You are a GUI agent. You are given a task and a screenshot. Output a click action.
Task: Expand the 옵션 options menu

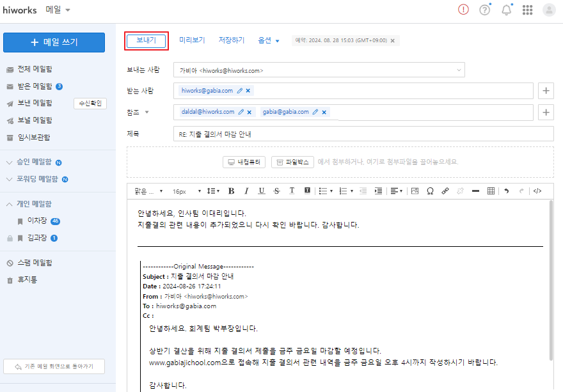tap(269, 40)
